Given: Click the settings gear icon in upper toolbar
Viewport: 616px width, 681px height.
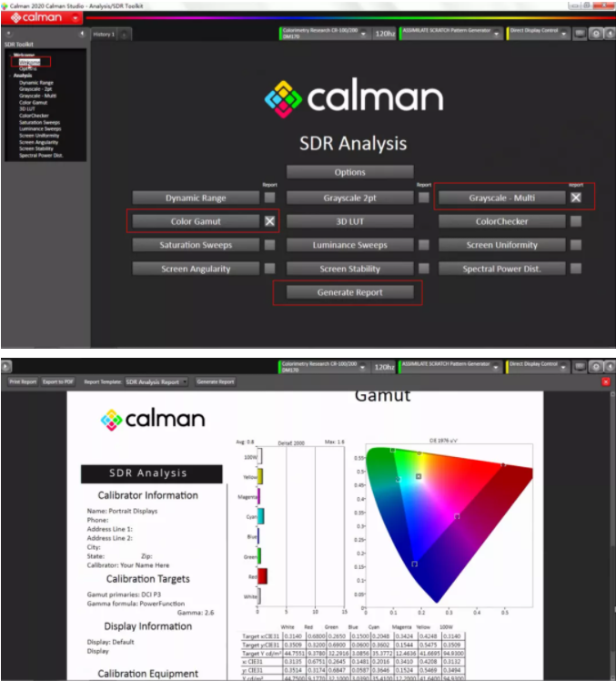Looking at the screenshot, I should click(x=596, y=34).
